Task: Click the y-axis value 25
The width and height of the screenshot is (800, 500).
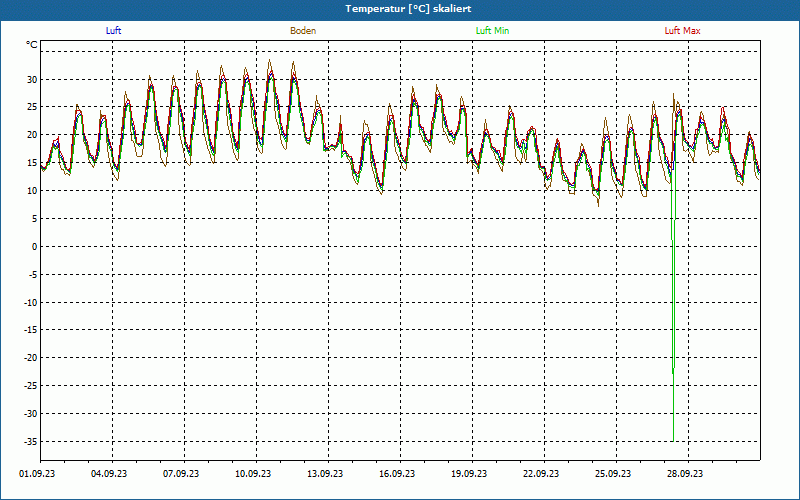Action: (x=32, y=107)
